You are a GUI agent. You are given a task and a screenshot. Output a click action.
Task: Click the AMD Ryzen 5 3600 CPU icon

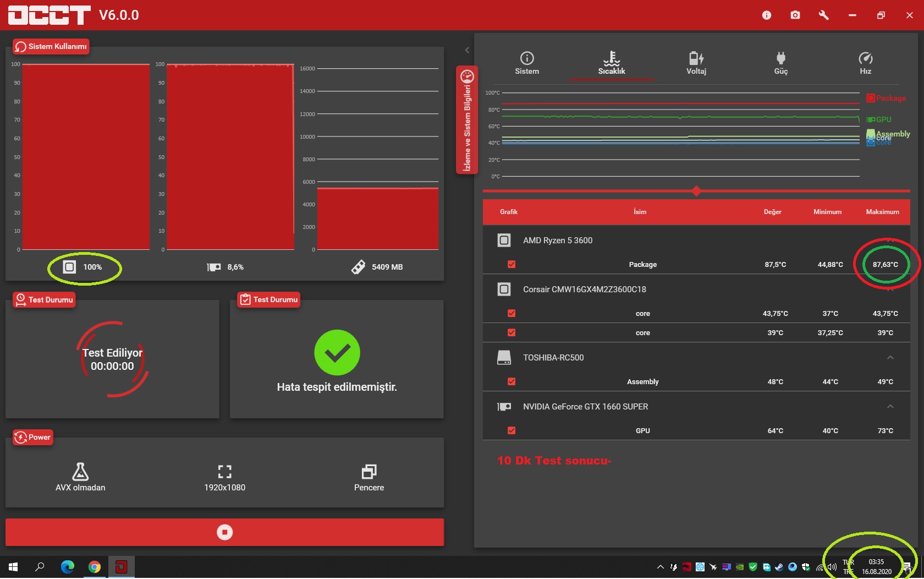click(504, 240)
